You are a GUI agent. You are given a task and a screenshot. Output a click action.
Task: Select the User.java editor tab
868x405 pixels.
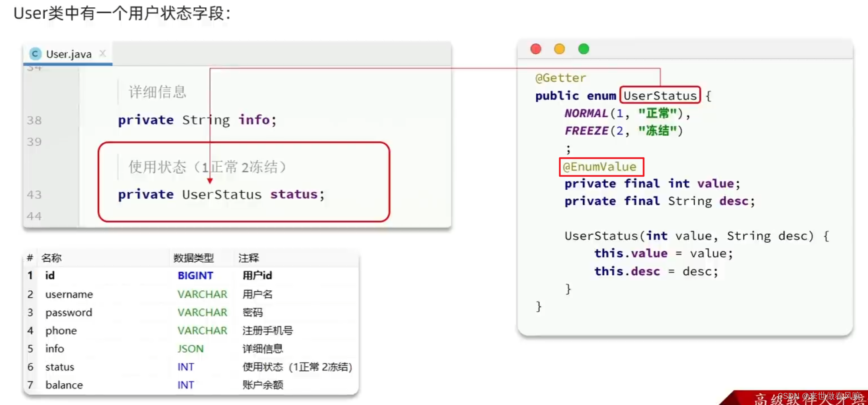(68, 54)
